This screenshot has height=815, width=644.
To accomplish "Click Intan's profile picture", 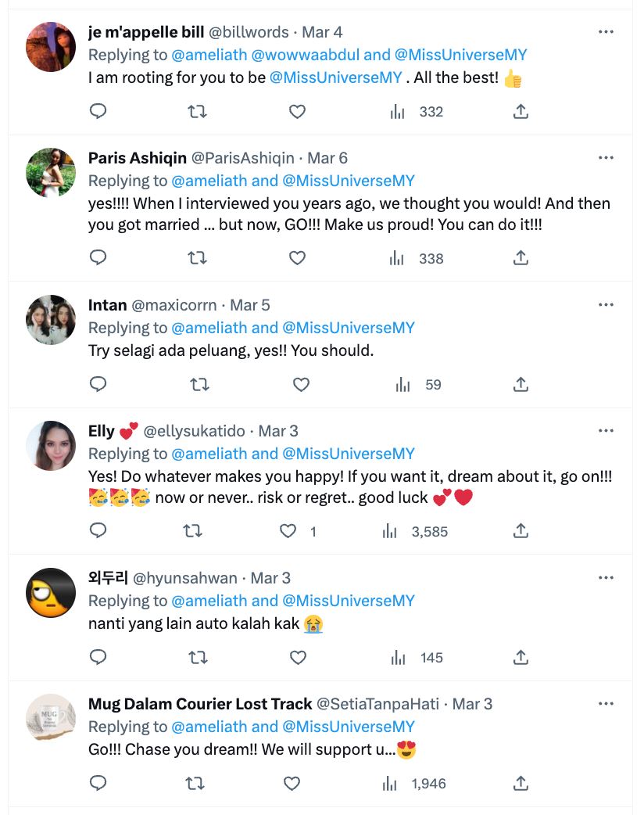I will coord(50,320).
